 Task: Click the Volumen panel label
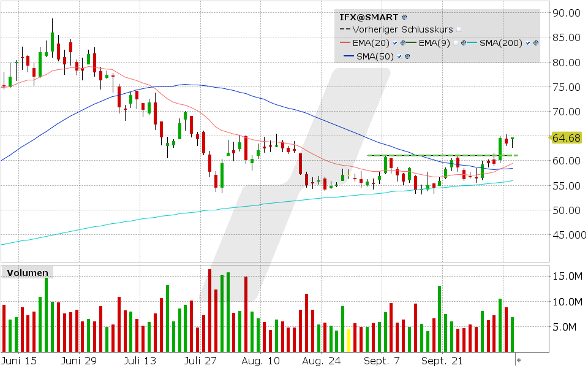pyautogui.click(x=28, y=273)
